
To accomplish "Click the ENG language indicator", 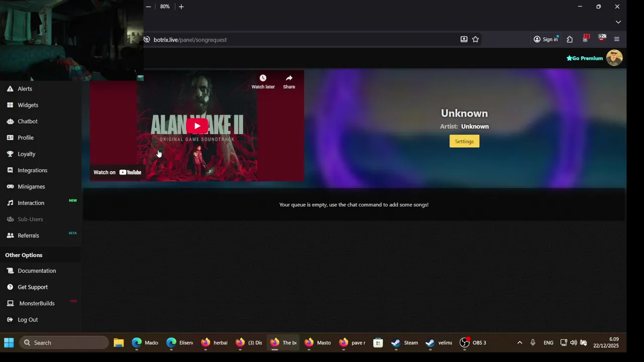I will [548, 343].
